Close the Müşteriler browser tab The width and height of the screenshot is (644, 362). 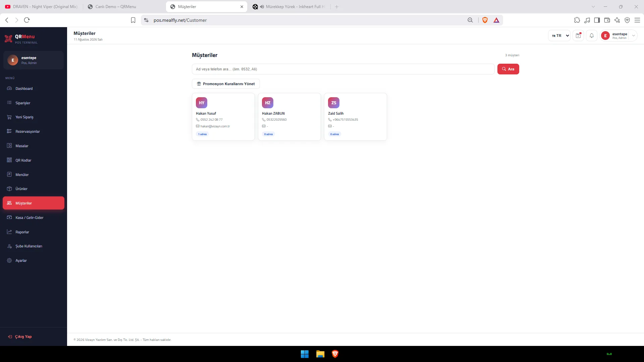[x=242, y=7]
